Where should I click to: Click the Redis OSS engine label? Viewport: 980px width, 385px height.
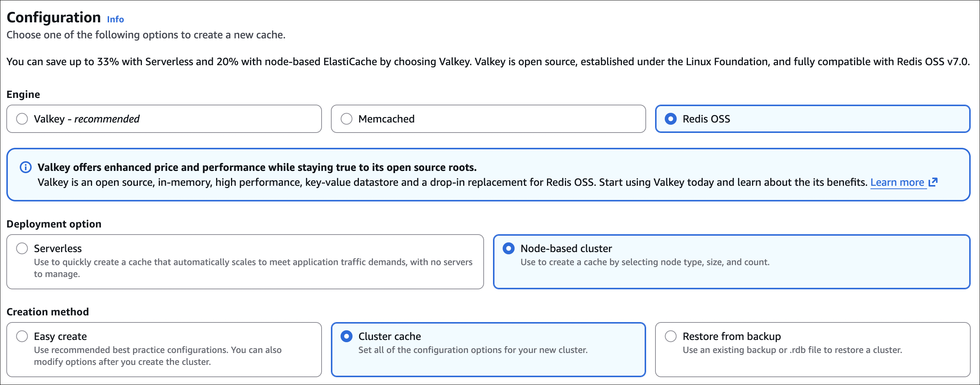(x=706, y=119)
